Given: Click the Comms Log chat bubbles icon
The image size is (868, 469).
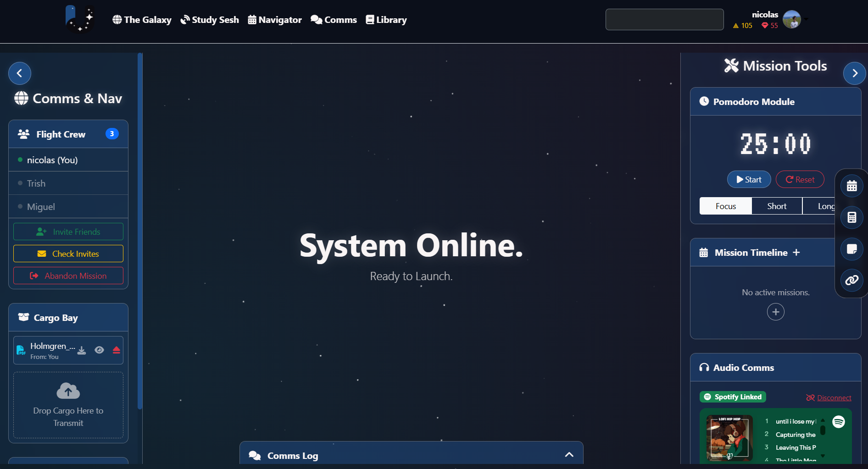Looking at the screenshot, I should point(255,455).
